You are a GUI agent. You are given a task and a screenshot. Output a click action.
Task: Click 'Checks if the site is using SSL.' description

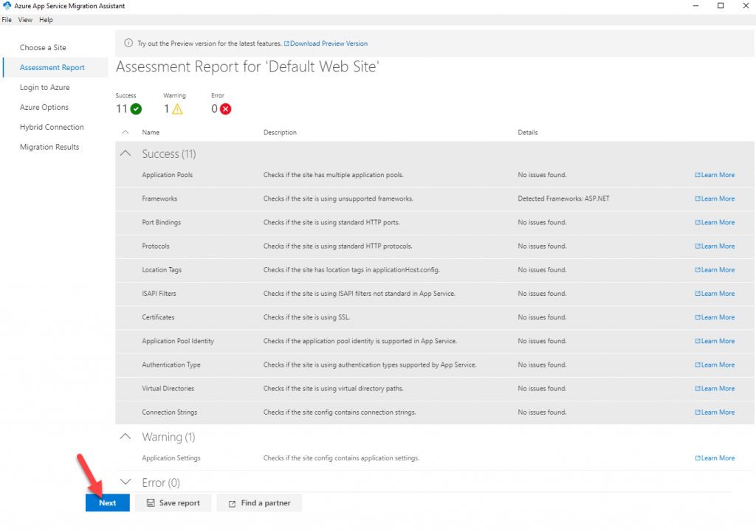click(x=306, y=317)
